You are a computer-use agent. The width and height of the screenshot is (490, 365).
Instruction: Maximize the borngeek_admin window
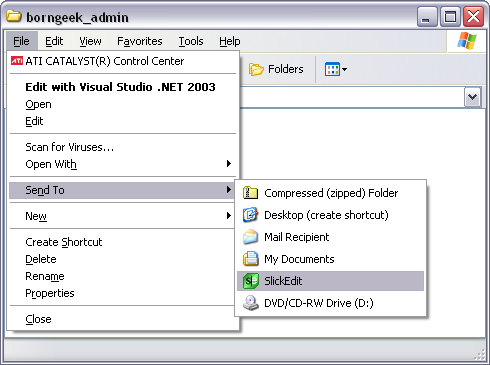point(450,16)
